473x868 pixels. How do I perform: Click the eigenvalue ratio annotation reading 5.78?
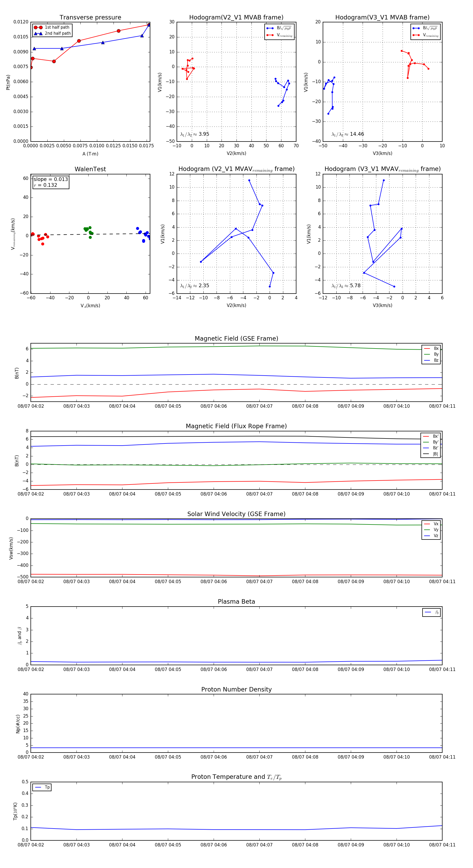coord(346,286)
